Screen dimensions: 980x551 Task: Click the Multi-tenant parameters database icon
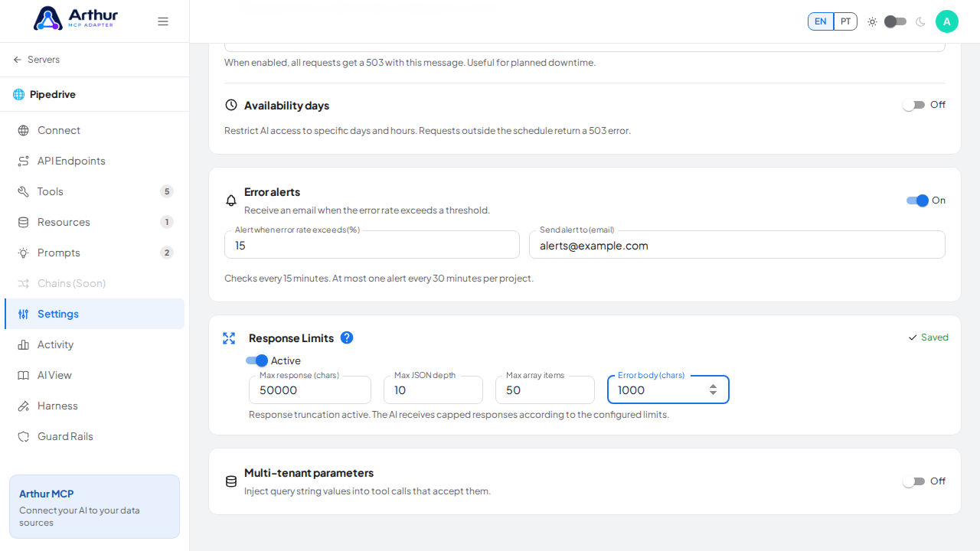pos(231,481)
